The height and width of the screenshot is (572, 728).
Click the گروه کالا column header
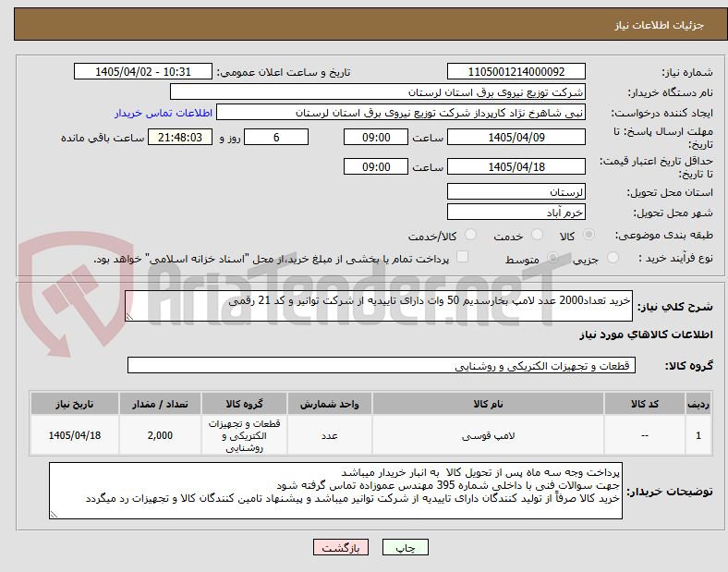[x=244, y=404]
